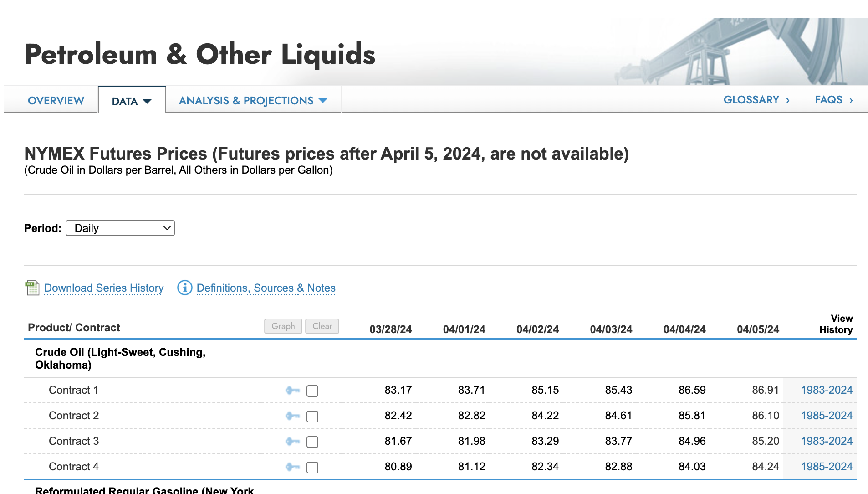
Task: Open the FAQs link
Action: [833, 100]
